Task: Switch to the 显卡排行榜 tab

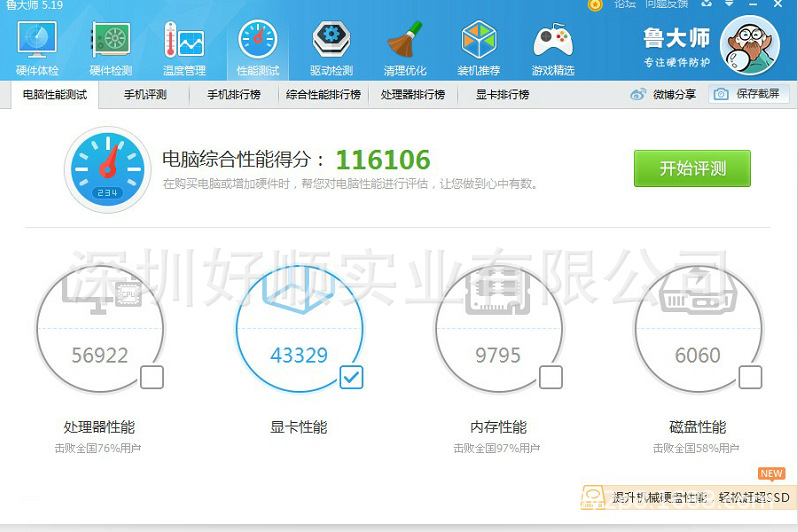Action: tap(502, 95)
